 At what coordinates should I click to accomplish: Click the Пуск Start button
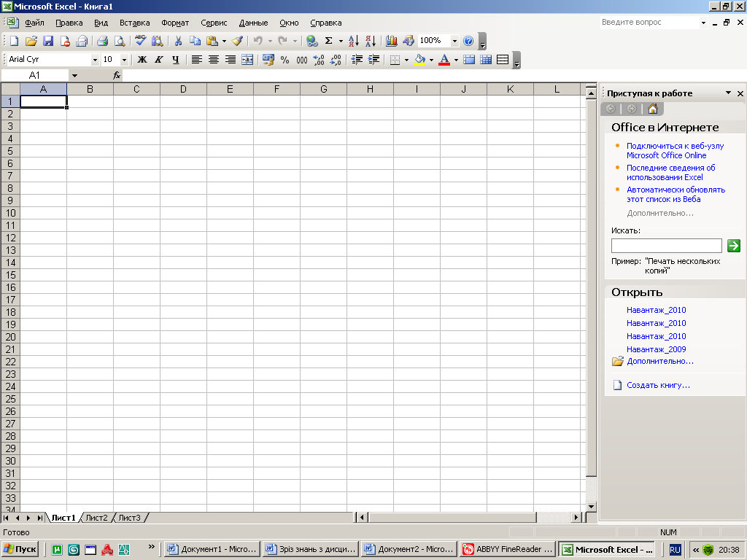pos(20,549)
